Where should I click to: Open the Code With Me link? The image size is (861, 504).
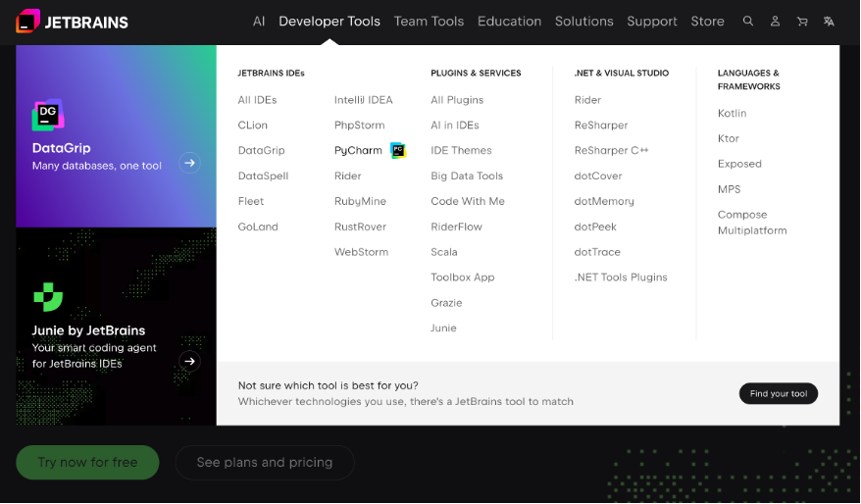click(x=468, y=201)
